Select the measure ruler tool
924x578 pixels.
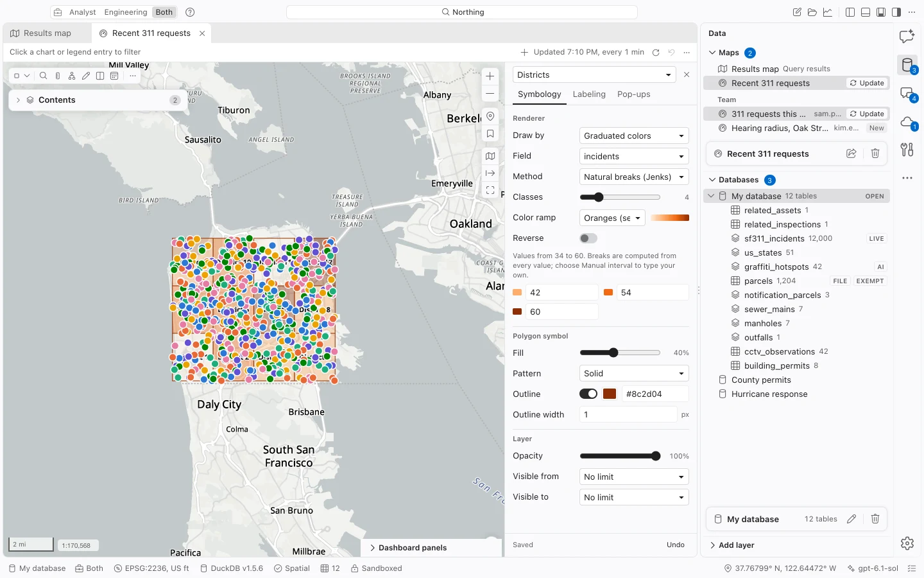pyautogui.click(x=58, y=76)
